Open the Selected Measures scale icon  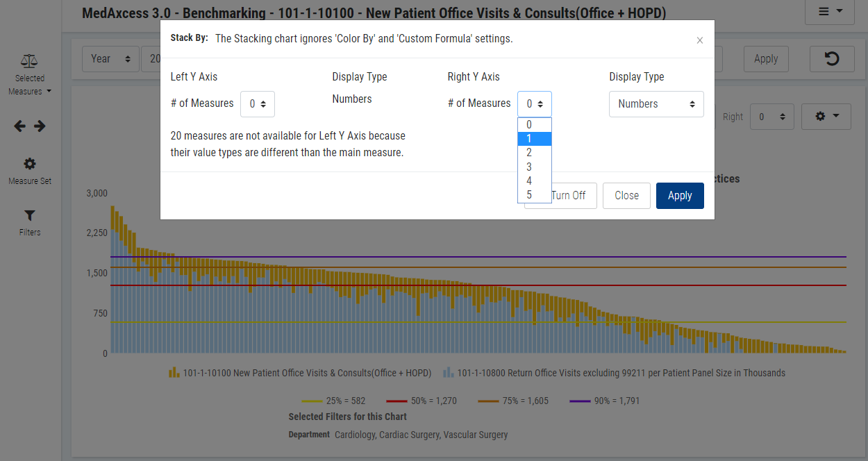pos(30,62)
